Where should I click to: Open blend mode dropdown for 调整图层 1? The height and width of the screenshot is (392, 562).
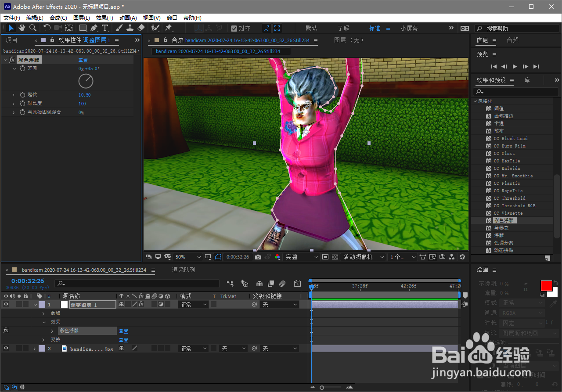point(194,304)
